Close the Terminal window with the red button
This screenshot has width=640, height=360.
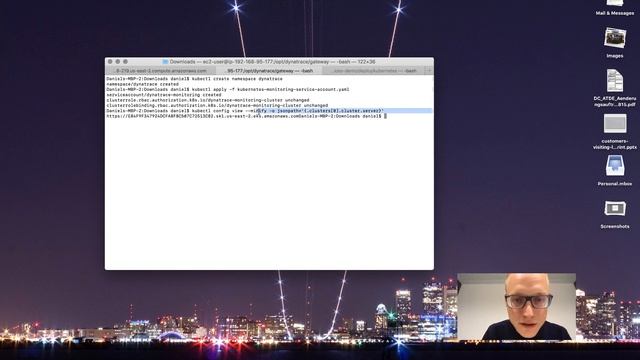tap(110, 62)
